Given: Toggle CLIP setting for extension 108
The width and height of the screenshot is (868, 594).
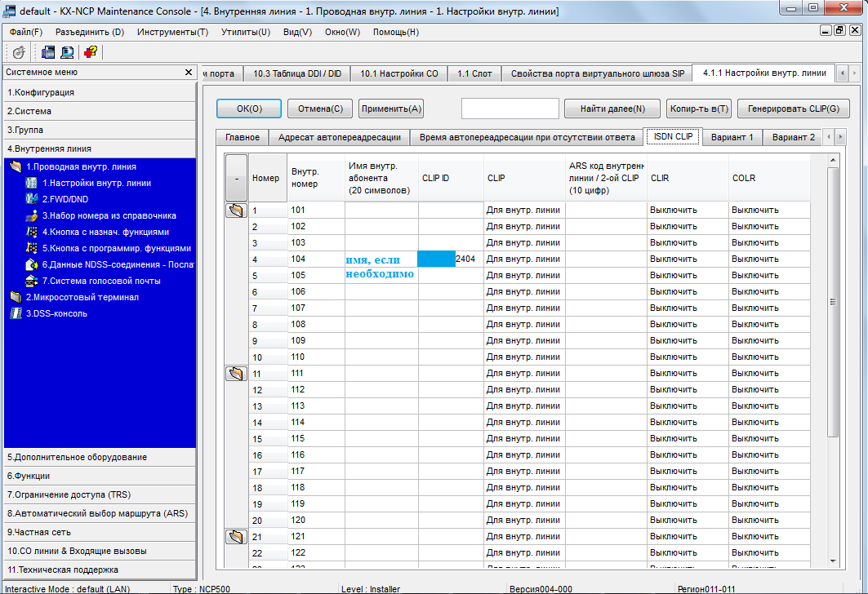Looking at the screenshot, I should point(523,324).
